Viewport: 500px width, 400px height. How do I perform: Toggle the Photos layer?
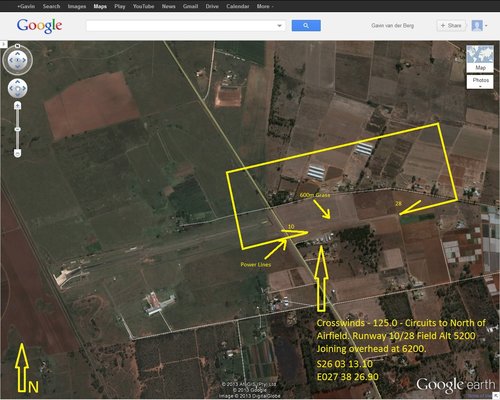click(480, 82)
